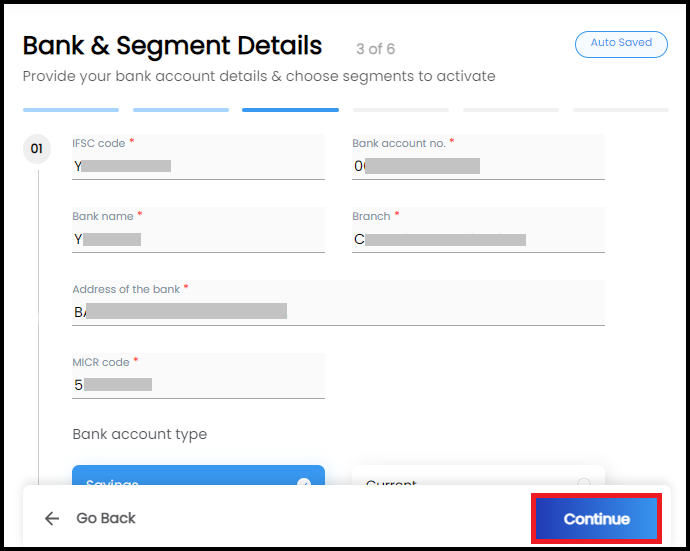Focus the IFSC code field
Screen dimensions: 690x551
pos(198,157)
